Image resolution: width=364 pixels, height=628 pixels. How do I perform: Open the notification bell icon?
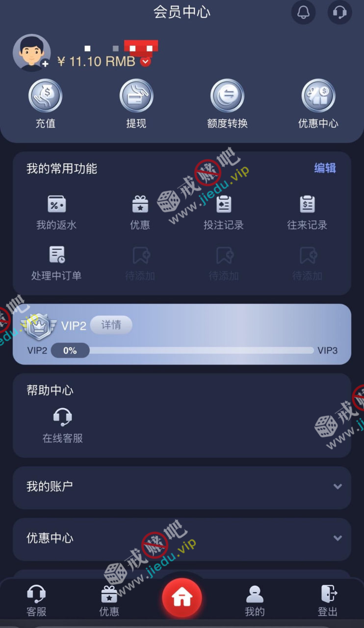coord(303,12)
